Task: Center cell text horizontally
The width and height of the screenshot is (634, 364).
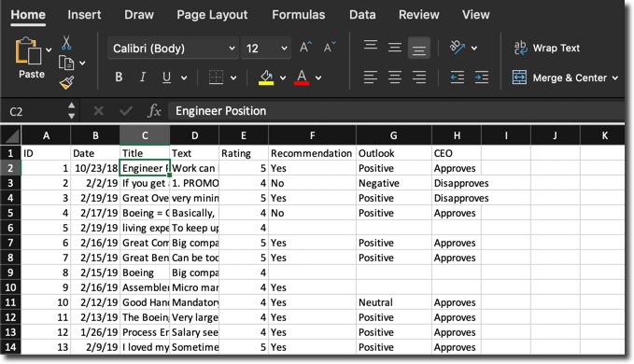Action: (x=395, y=77)
